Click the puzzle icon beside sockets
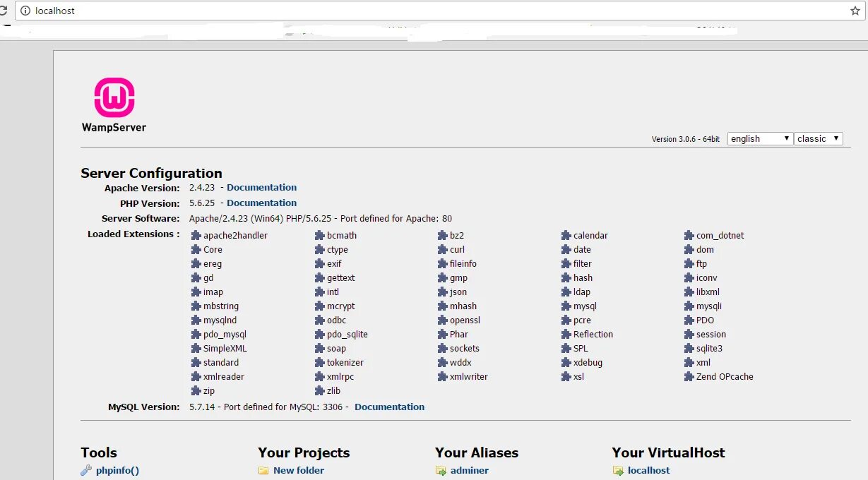Image resolution: width=868 pixels, height=480 pixels. (x=443, y=348)
